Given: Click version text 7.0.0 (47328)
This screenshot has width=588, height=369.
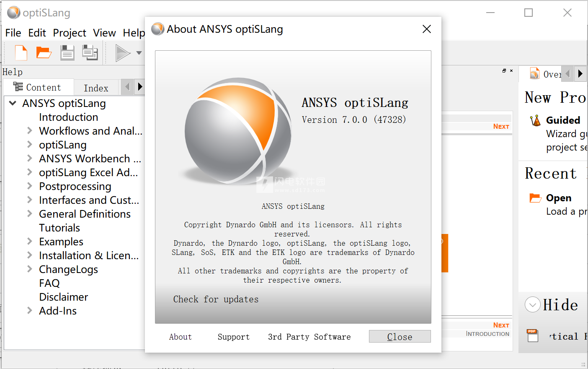Looking at the screenshot, I should click(354, 120).
